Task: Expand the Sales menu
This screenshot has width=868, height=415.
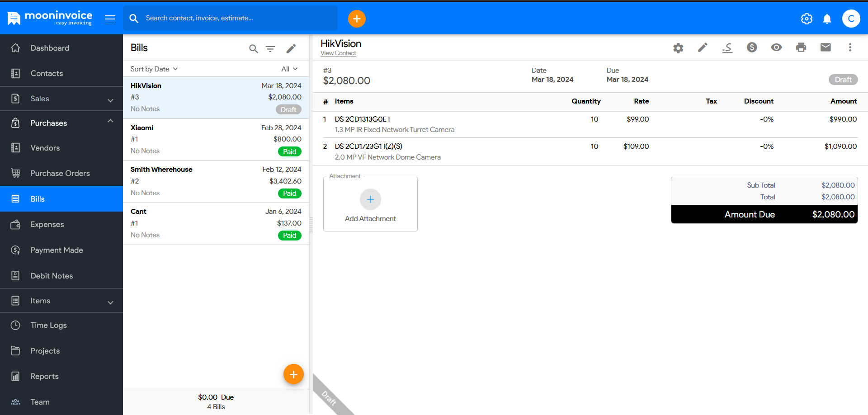Action: [x=61, y=99]
